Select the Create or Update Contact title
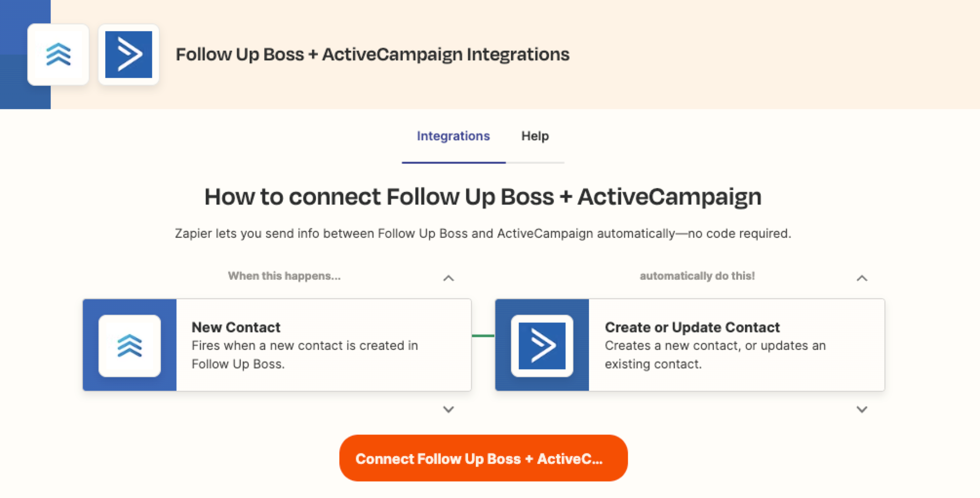980x498 pixels. coord(692,327)
